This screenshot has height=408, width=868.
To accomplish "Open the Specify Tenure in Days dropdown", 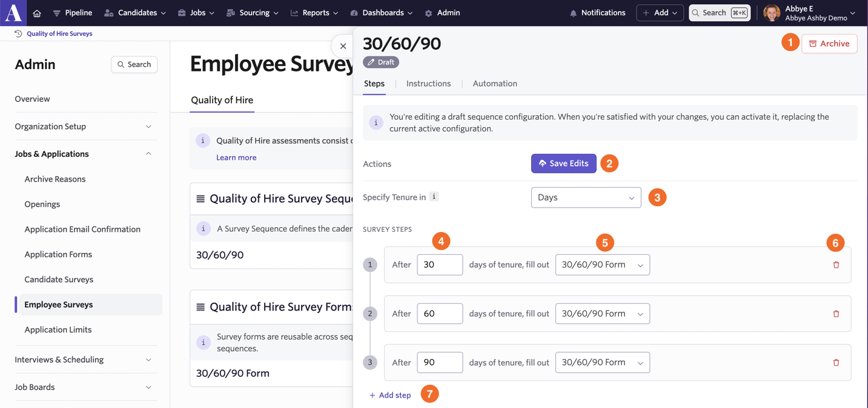I will (x=586, y=197).
